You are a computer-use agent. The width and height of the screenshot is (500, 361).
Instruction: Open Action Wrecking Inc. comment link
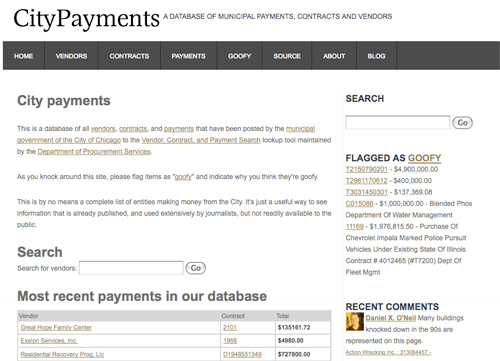pyautogui.click(x=388, y=352)
